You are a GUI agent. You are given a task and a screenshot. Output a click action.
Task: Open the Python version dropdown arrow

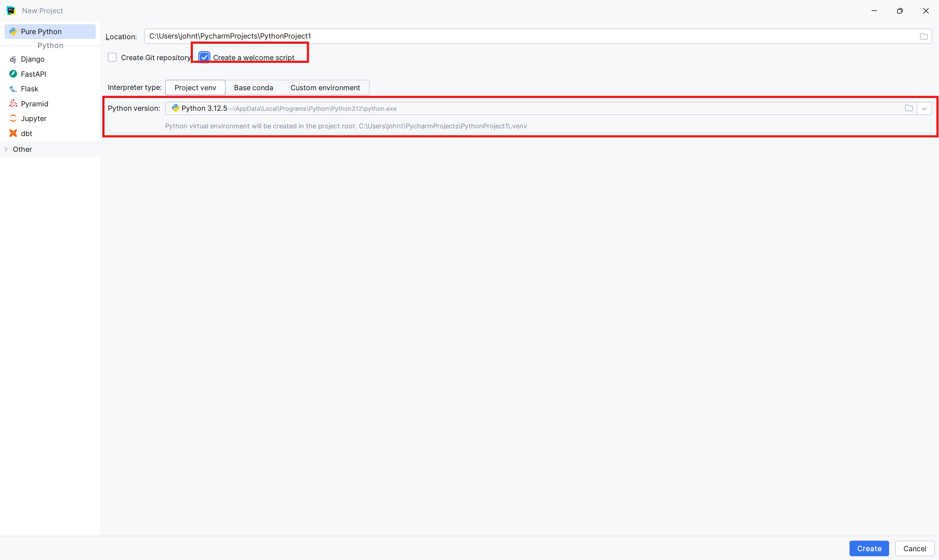(x=924, y=109)
